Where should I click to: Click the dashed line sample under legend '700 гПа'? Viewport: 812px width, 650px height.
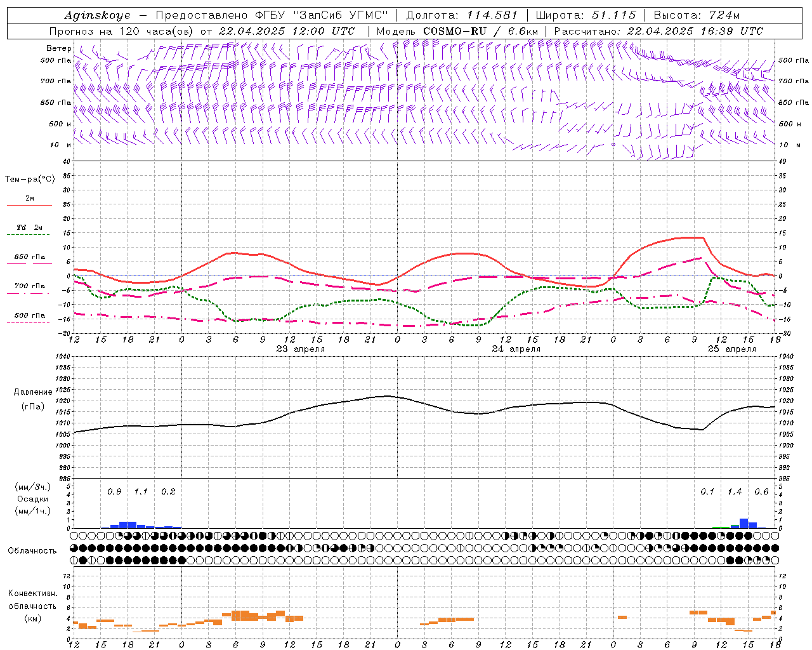coord(29,293)
